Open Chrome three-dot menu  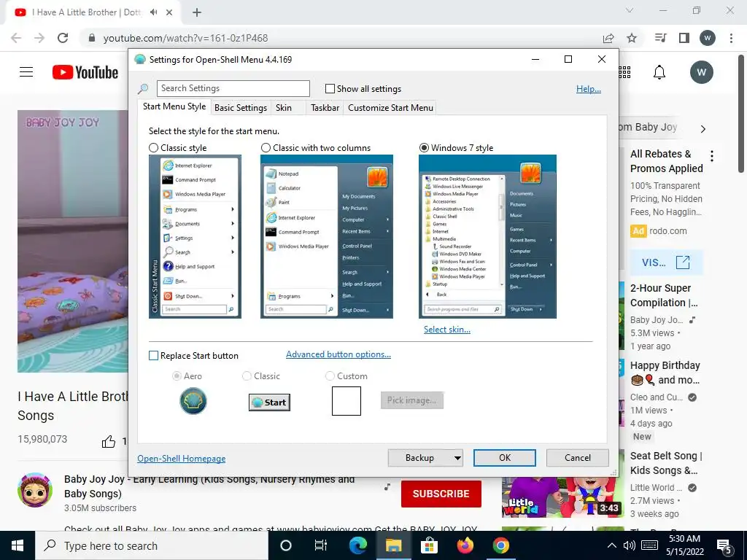[x=731, y=38]
